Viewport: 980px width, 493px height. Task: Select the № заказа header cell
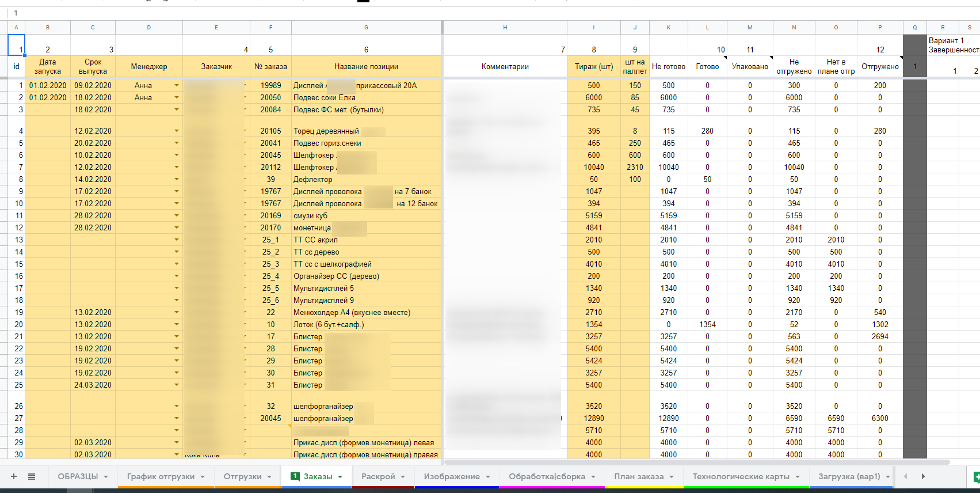tap(270, 66)
